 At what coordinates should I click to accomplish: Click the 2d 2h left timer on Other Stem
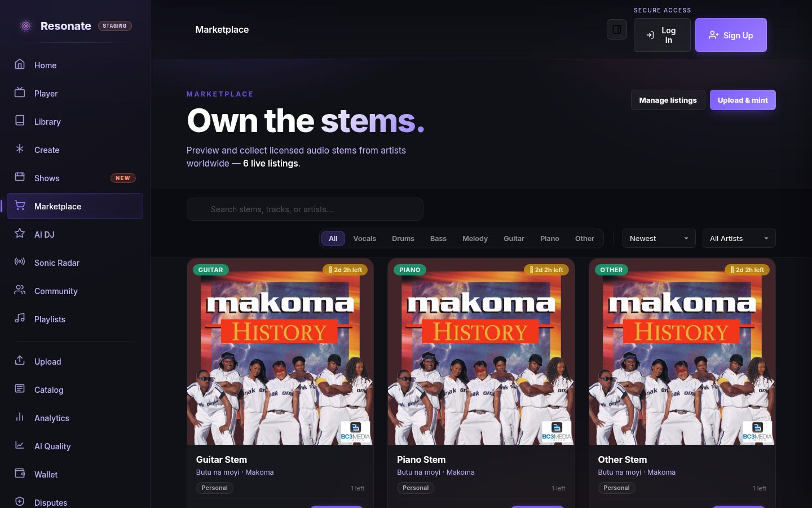pyautogui.click(x=747, y=270)
